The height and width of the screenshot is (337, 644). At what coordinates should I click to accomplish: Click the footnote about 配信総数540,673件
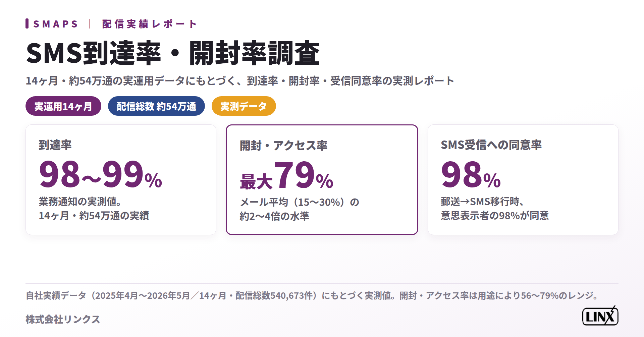click(312, 295)
